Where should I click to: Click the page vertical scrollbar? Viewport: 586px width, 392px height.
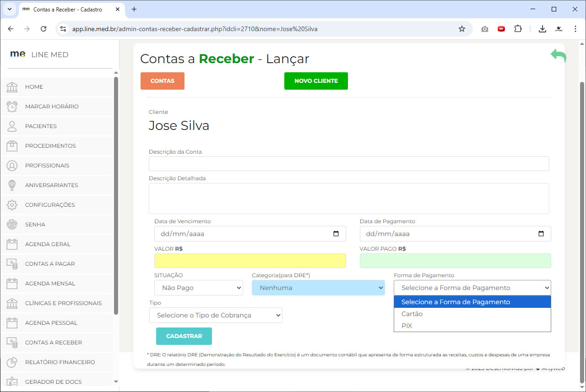(x=582, y=233)
